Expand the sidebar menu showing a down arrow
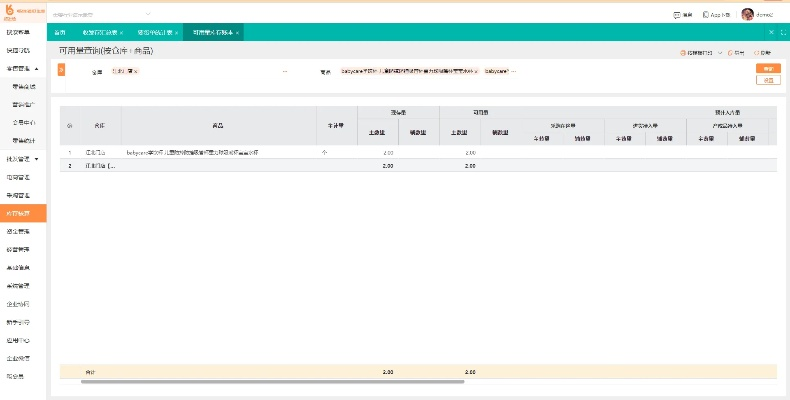 coord(37,159)
